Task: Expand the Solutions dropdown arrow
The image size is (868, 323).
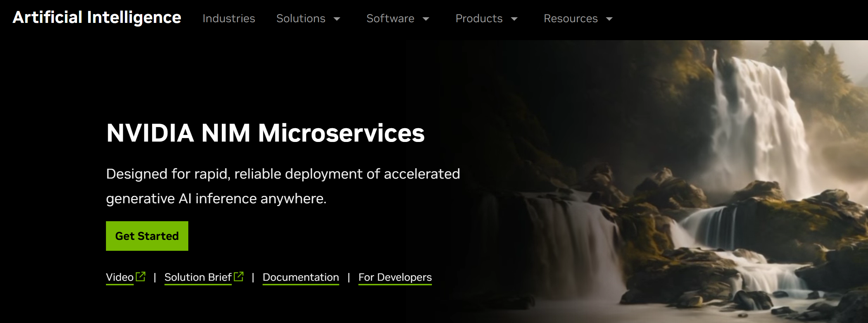Action: tap(337, 19)
